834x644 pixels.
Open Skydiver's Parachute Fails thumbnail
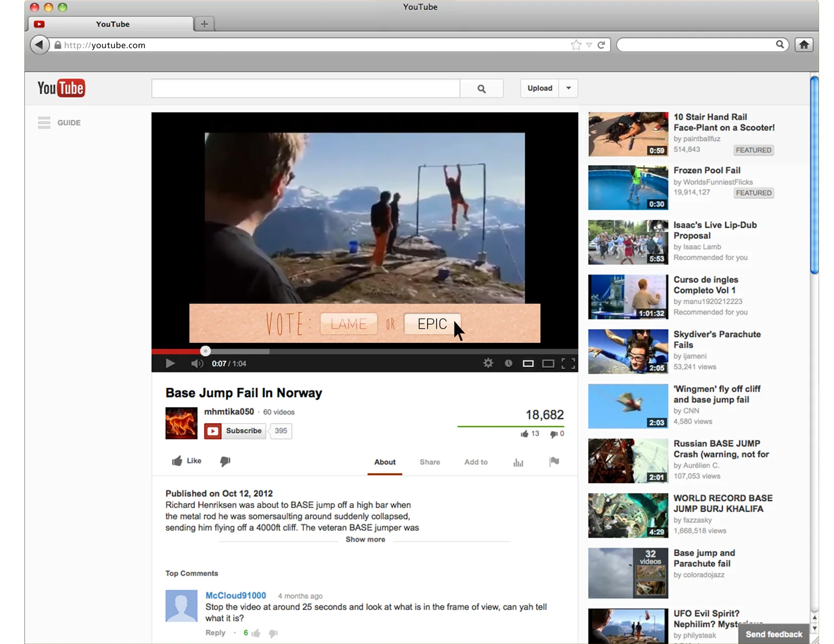(628, 352)
